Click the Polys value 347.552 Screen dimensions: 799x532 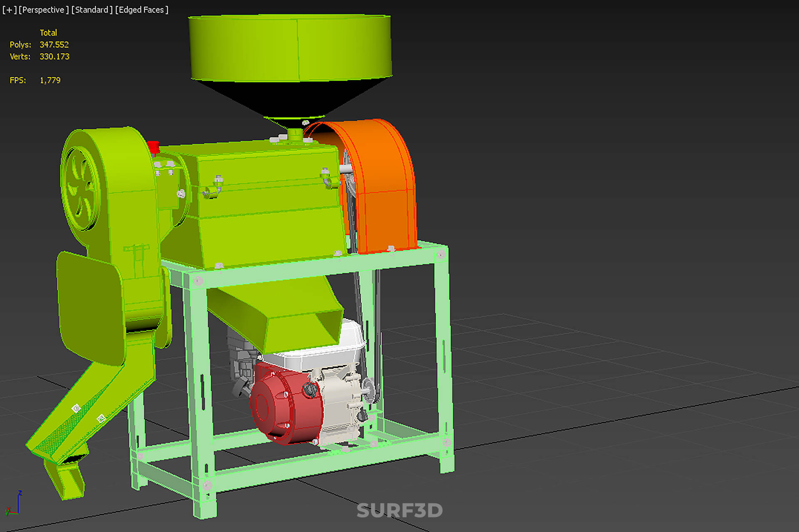[54, 44]
